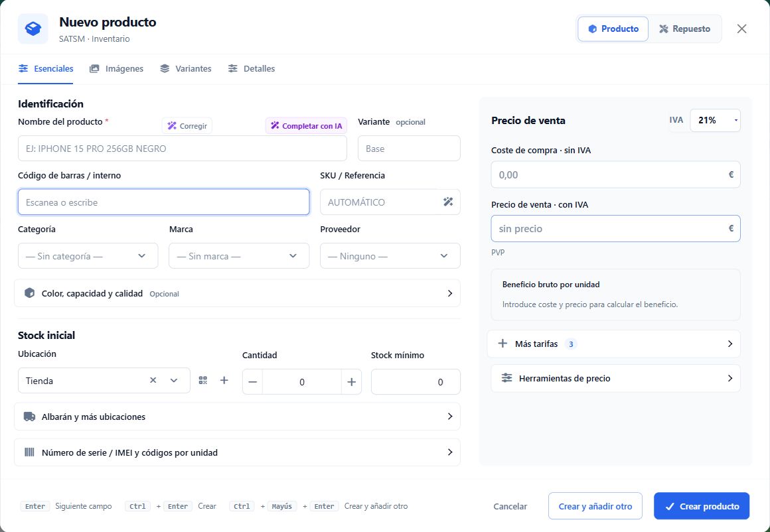Add another location with the plus icon
770x532 pixels.
coord(224,380)
